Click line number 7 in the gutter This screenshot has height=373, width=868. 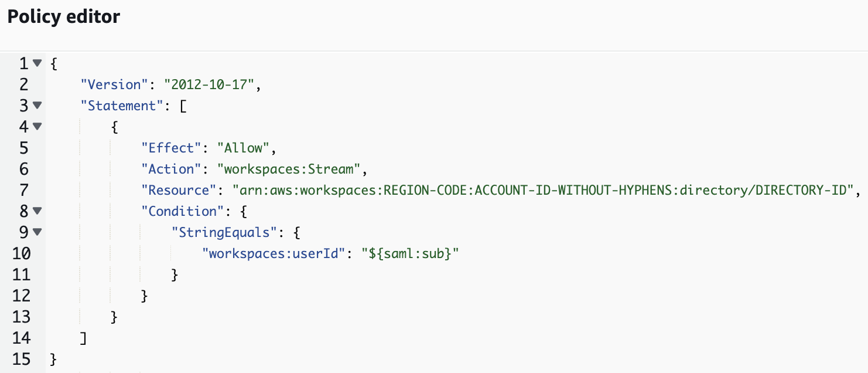22,190
